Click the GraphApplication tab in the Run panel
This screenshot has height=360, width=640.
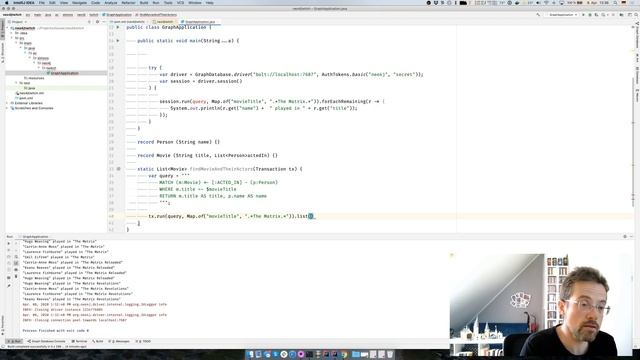(x=35, y=237)
